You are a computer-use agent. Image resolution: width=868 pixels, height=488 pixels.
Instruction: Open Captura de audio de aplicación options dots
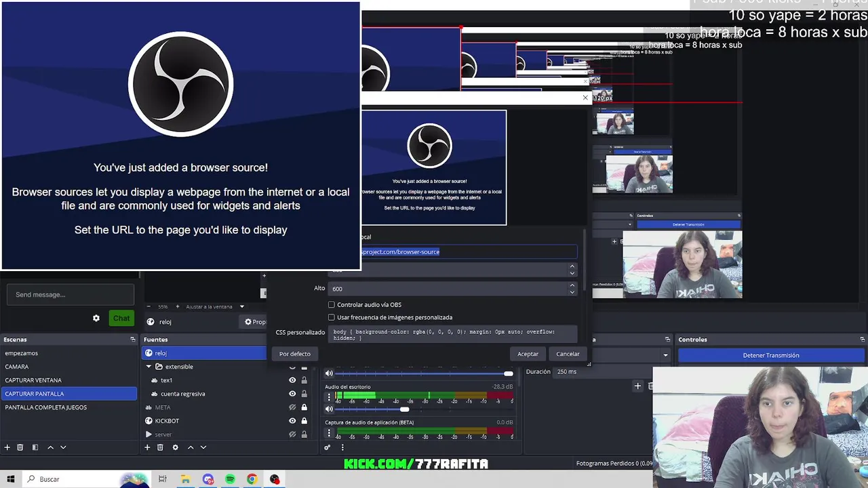tap(330, 432)
